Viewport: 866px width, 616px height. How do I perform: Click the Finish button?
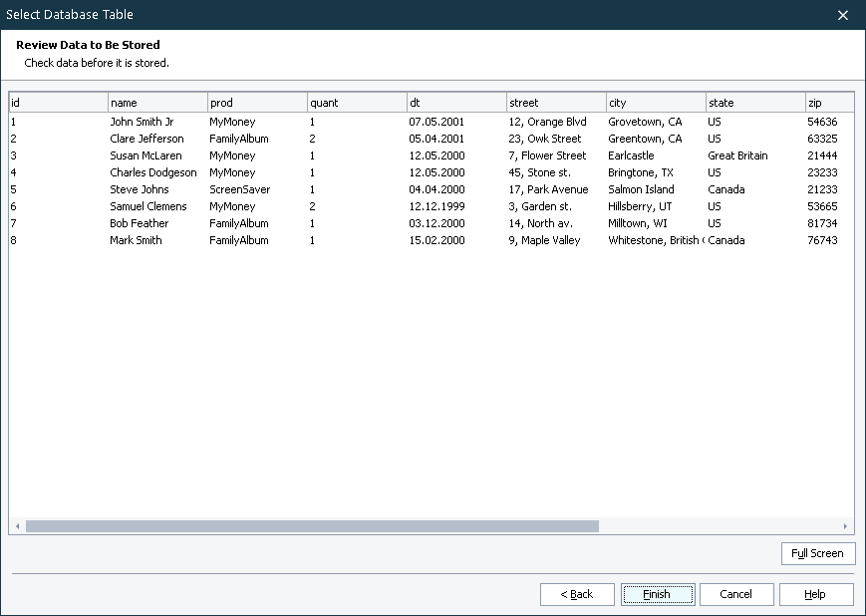tap(657, 594)
